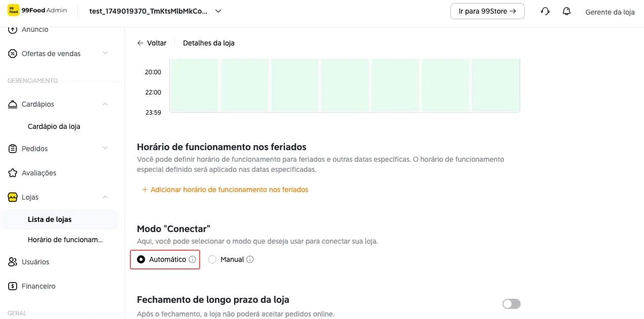This screenshot has width=644, height=319.
Task: Click the Fechamento de longo prazo heading
Action: click(x=213, y=300)
